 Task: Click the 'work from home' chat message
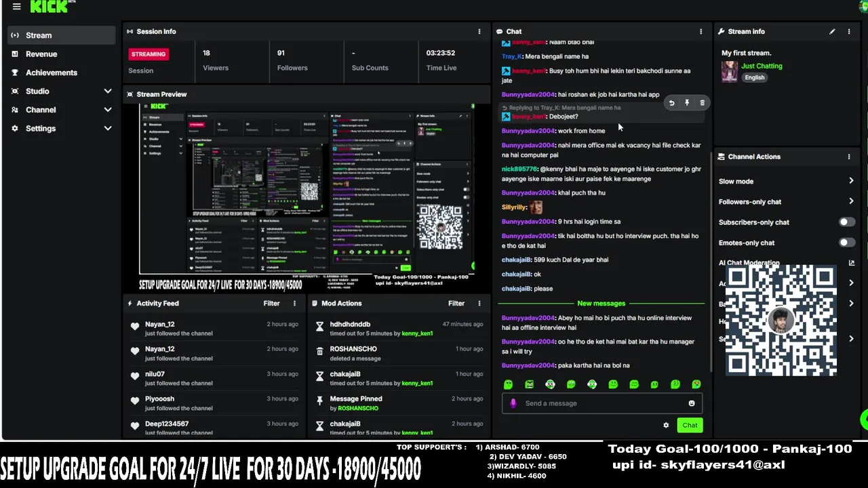click(x=581, y=131)
